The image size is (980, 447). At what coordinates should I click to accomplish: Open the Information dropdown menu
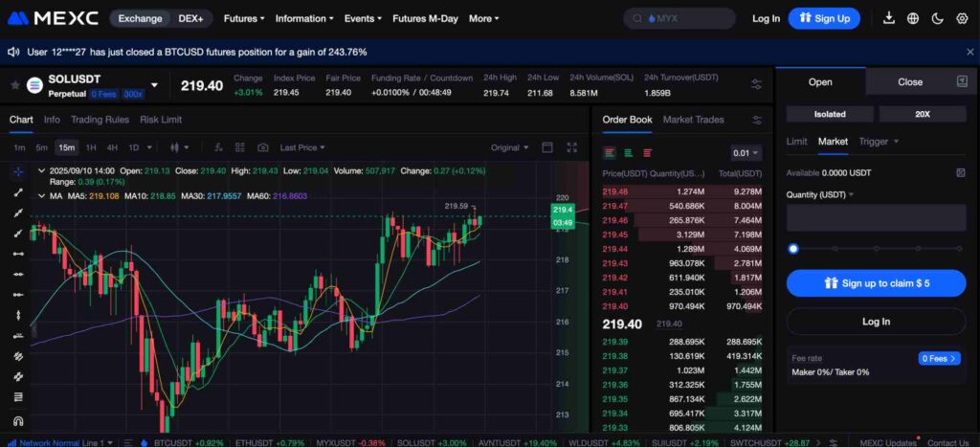tap(304, 18)
